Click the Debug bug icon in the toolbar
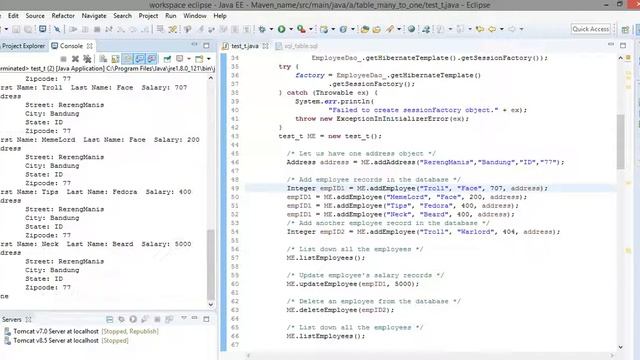Image resolution: width=640 pixels, height=360 pixels. [x=262, y=29]
